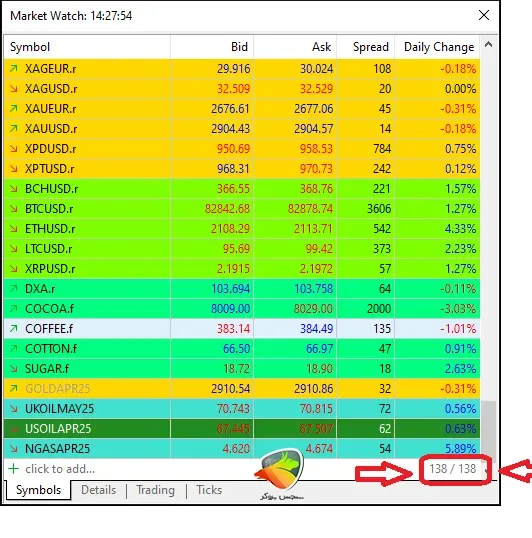Click the green plus icon to add symbol
Image resolution: width=532 pixels, height=538 pixels.
pos(13,469)
